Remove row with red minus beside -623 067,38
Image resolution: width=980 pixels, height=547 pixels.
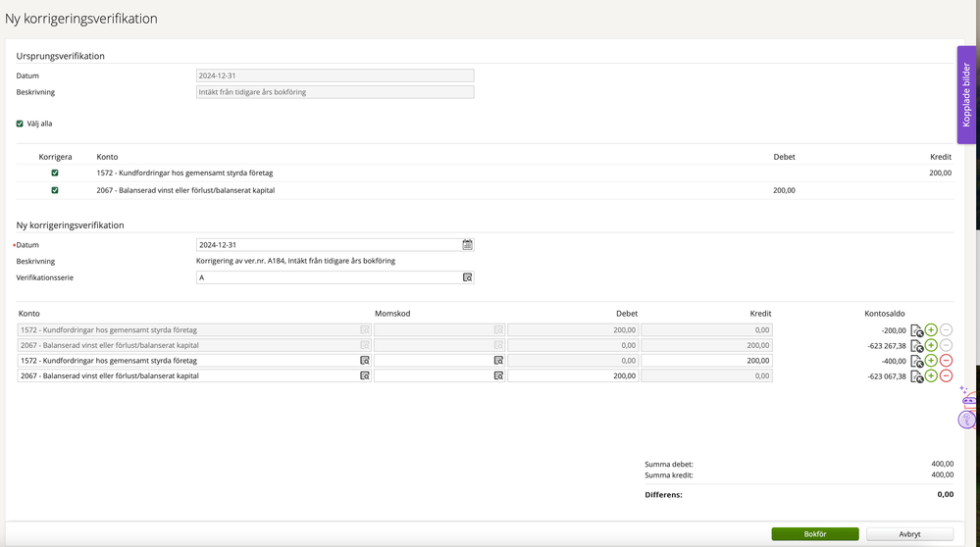click(x=947, y=375)
